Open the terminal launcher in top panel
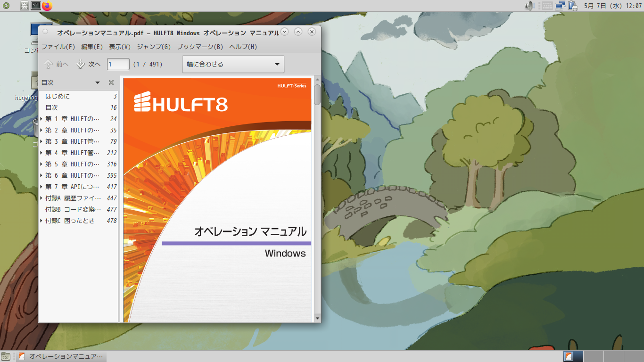644x362 pixels. click(x=36, y=6)
